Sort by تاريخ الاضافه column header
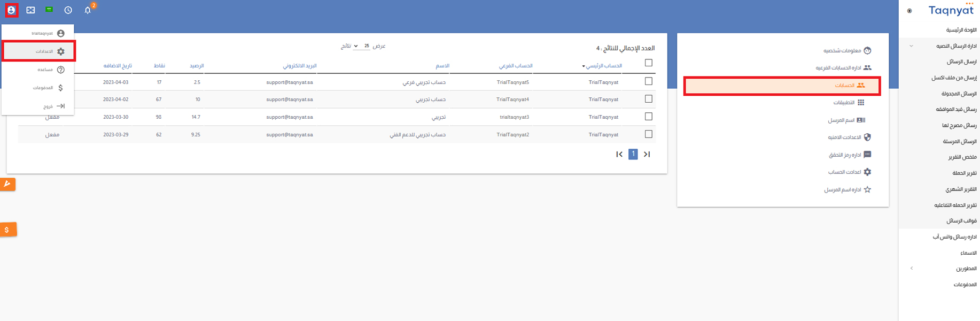Image resolution: width=980 pixels, height=321 pixels. click(118, 66)
